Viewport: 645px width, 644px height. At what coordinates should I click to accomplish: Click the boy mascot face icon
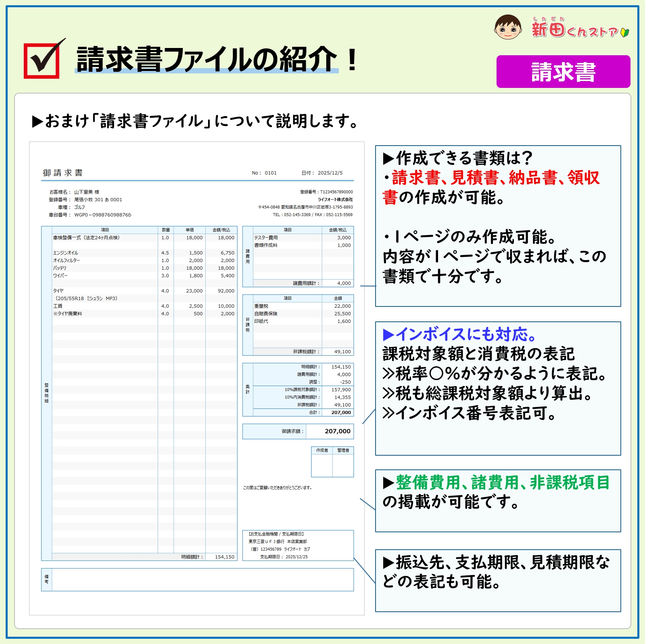click(x=508, y=27)
